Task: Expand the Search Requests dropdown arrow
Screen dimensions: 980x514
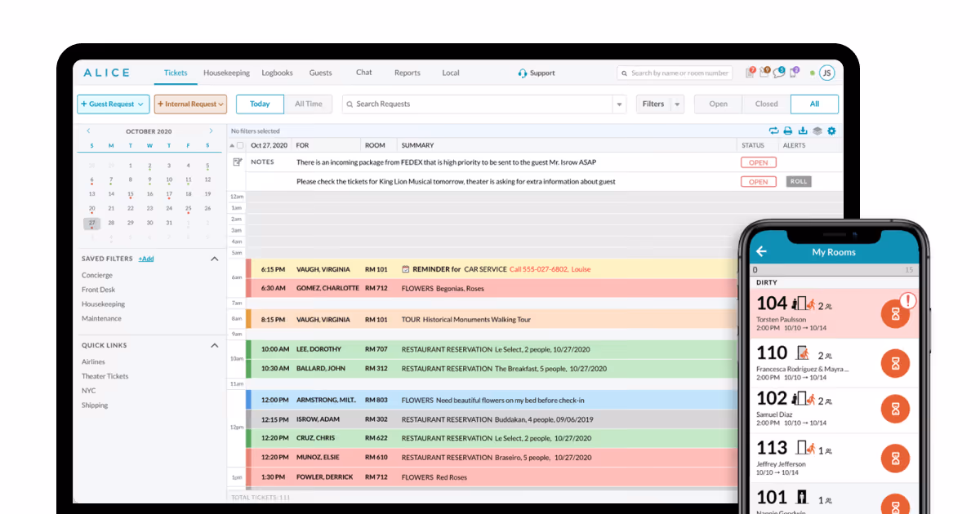Action: tap(620, 104)
